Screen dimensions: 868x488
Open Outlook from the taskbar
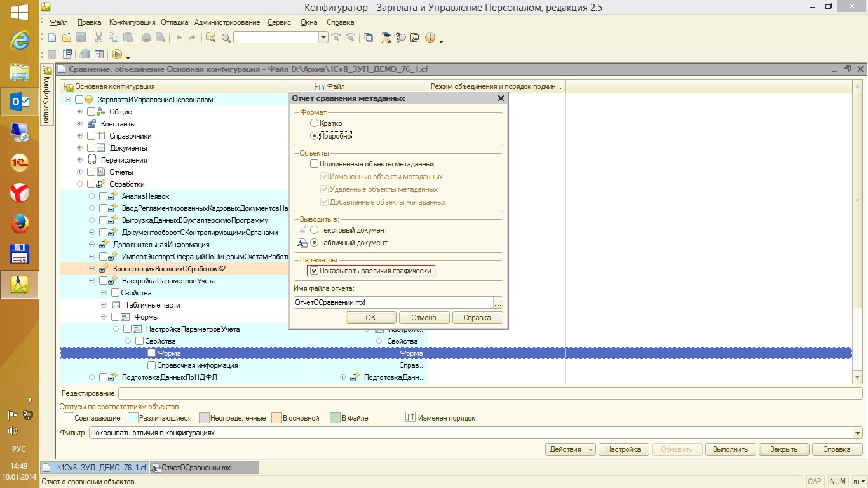[20, 102]
